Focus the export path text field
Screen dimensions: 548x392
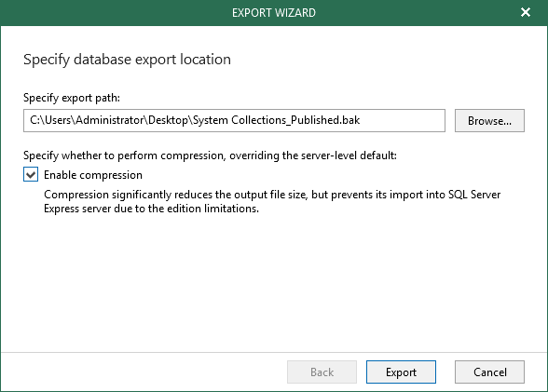tap(234, 120)
